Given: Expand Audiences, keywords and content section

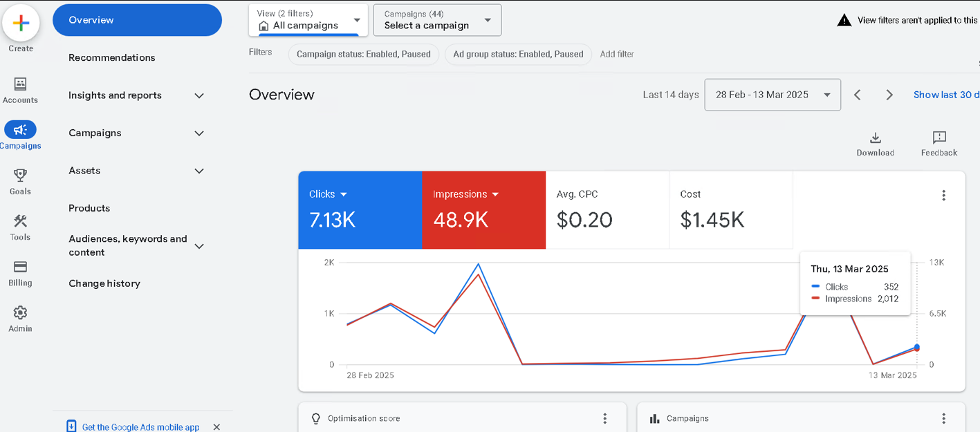Looking at the screenshot, I should pyautogui.click(x=199, y=246).
